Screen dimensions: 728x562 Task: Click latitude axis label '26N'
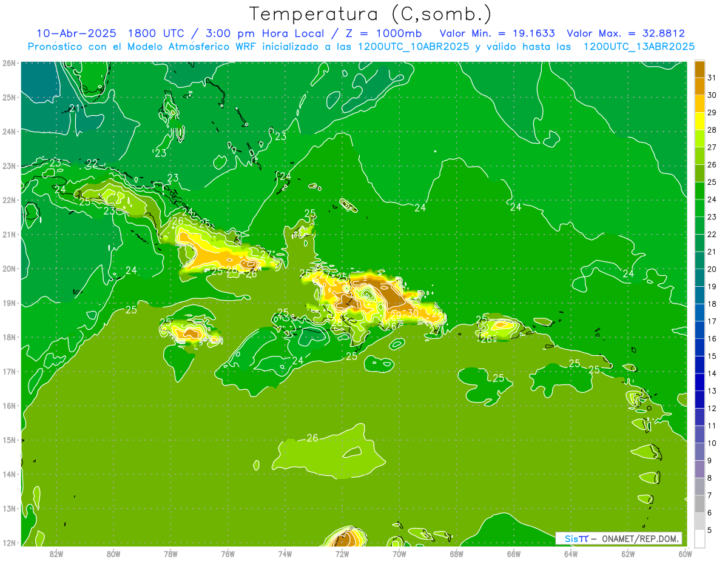pos(8,63)
